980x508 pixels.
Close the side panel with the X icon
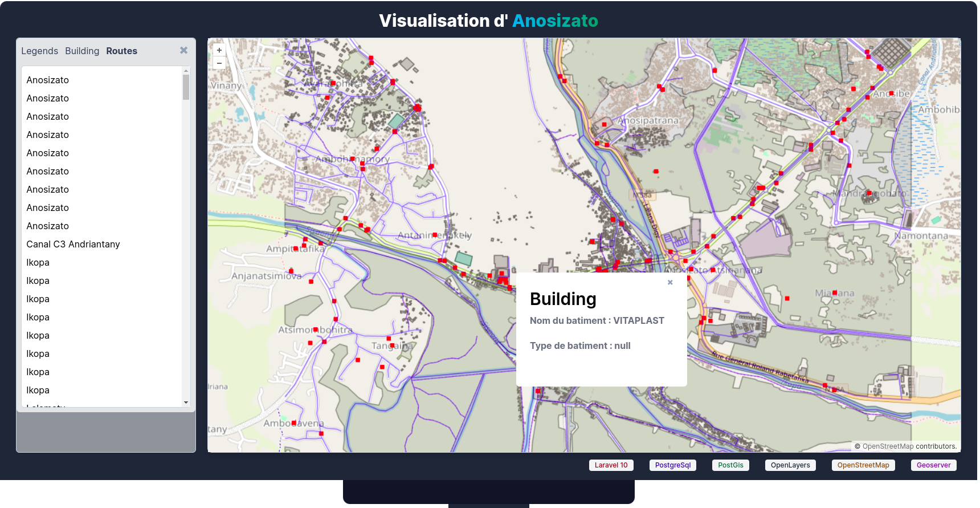pos(183,50)
